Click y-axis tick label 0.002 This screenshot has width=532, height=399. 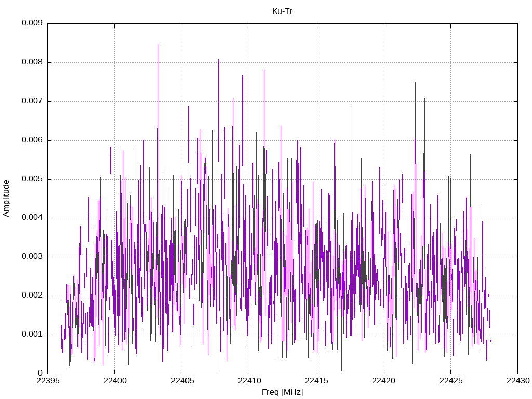(32, 295)
